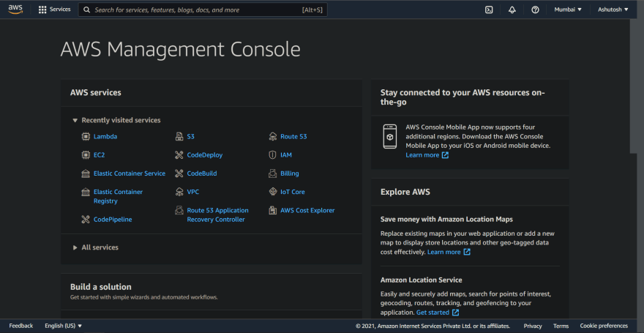The image size is (644, 333).
Task: Click external-link icon beside mobile app Learn more
Action: 445,155
